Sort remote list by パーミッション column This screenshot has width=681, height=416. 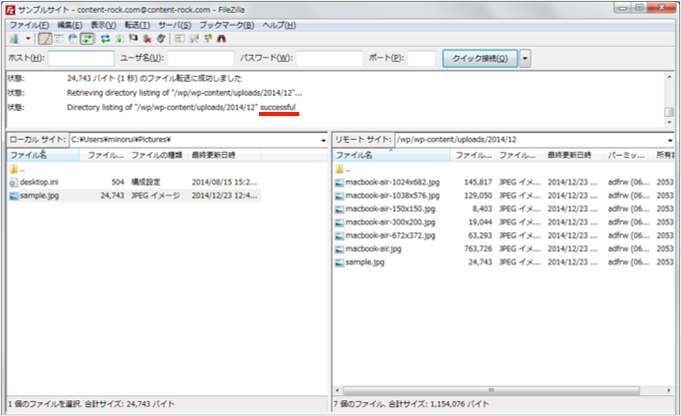click(x=628, y=155)
